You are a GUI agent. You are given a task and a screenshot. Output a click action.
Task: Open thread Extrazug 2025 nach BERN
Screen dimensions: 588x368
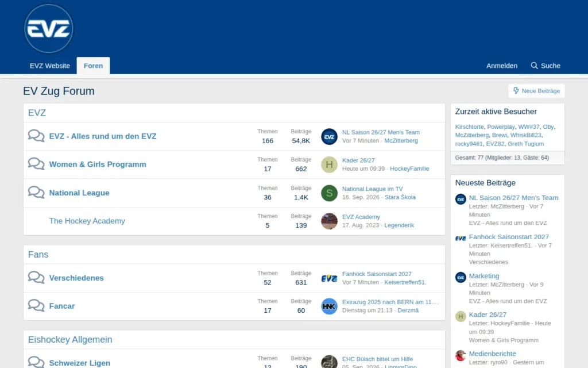[390, 302]
